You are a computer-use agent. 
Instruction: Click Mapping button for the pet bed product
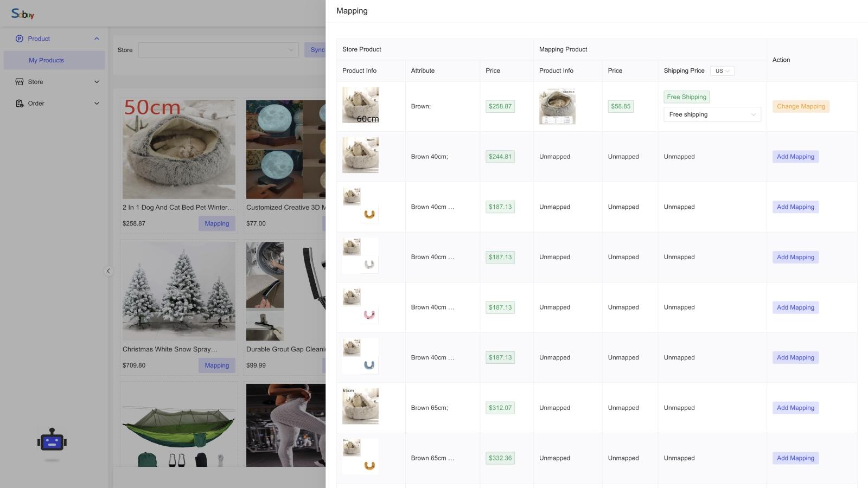click(x=217, y=223)
